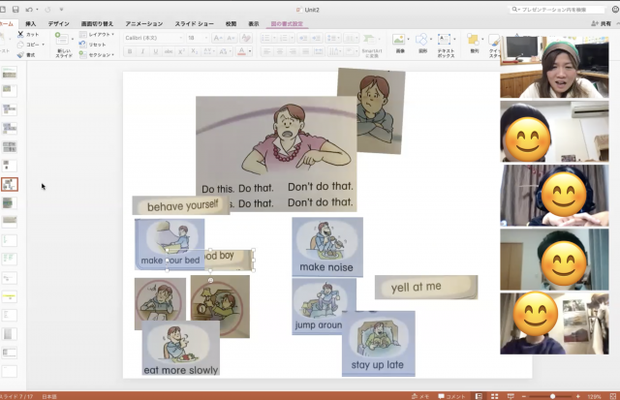
Task: Open the 画面切り替え tab
Action: [x=97, y=24]
